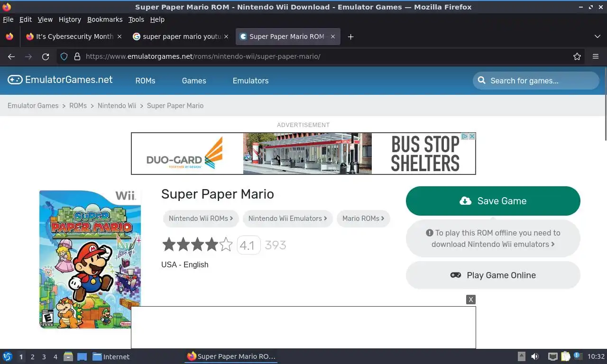Open the Tools menu
Viewport: 607px width, 364px height.
click(x=136, y=19)
